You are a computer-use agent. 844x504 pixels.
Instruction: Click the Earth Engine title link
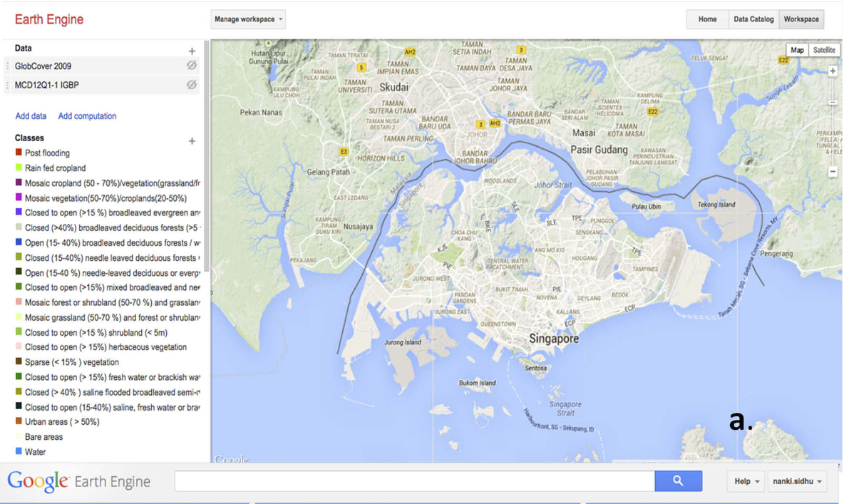pyautogui.click(x=49, y=19)
